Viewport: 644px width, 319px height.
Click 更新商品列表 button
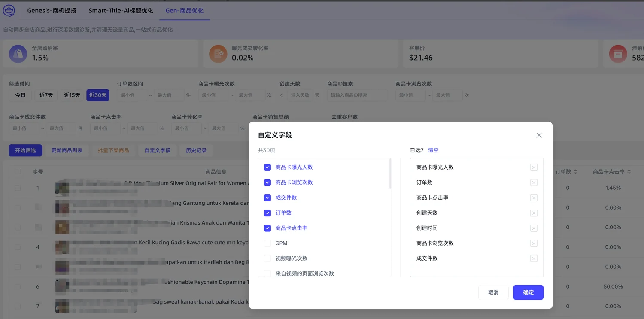(x=67, y=150)
